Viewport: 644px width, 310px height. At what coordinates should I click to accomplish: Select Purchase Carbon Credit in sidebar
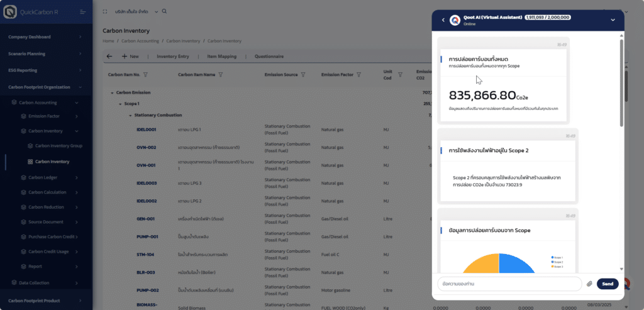click(x=52, y=237)
